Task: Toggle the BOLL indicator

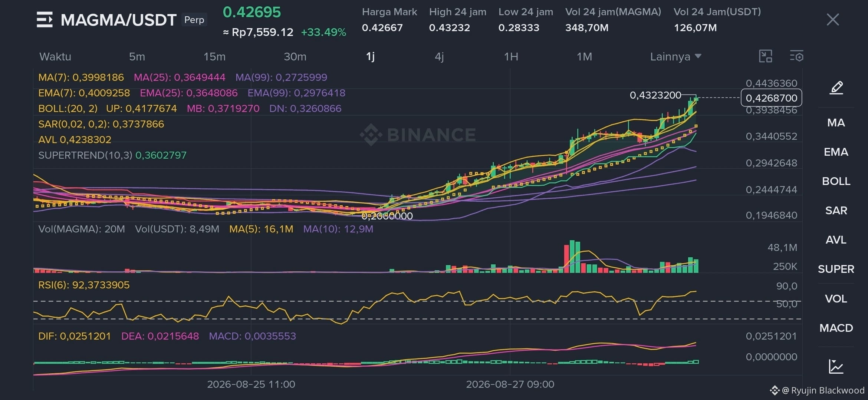Action: point(836,181)
